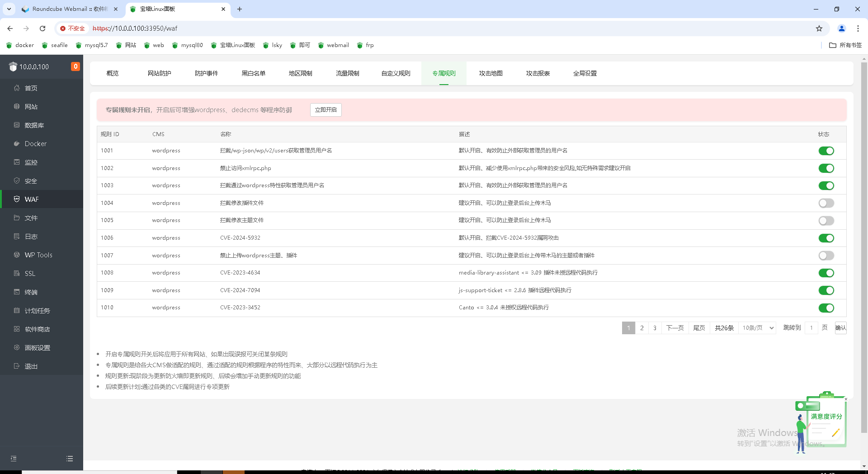Click the 确认 jump confirm button
The width and height of the screenshot is (868, 474).
tap(841, 328)
